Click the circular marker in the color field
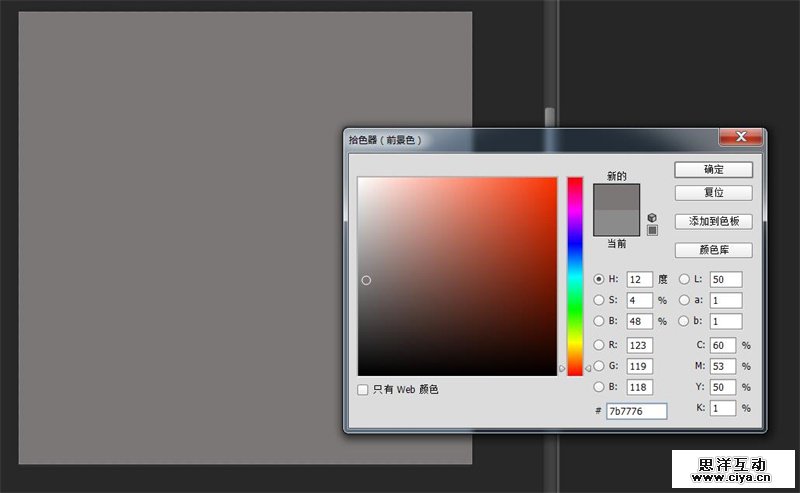Screen dimensions: 800x493 pos(366,281)
